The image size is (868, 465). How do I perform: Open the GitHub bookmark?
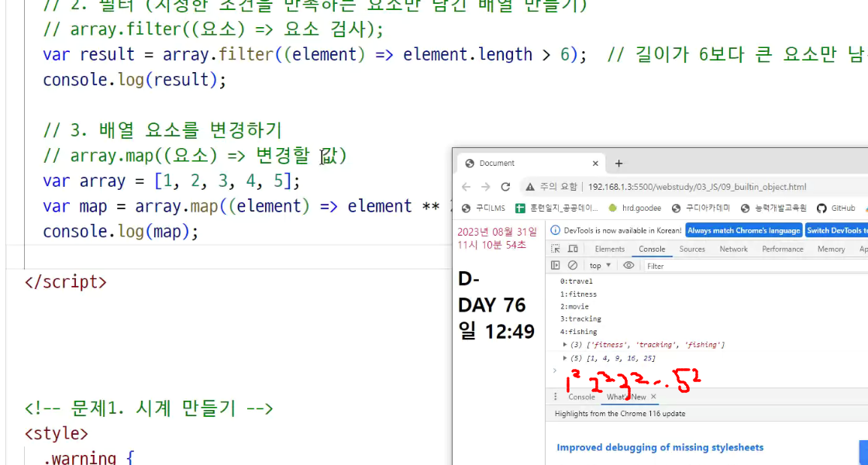(836, 208)
